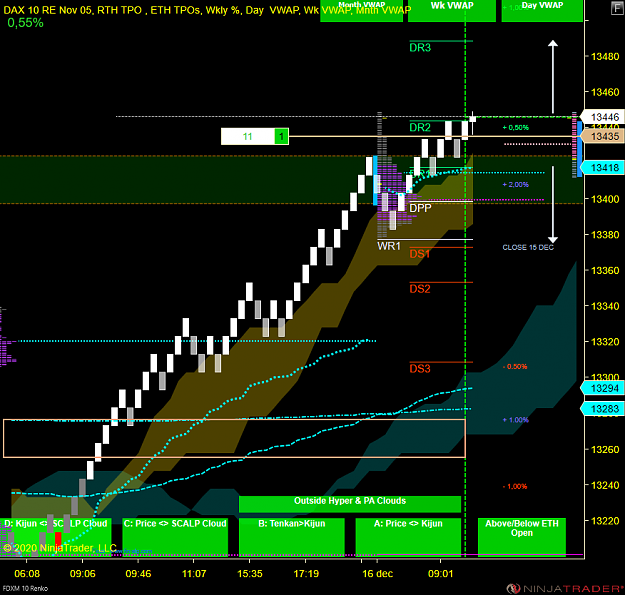Click the 0,55% value under the chart title
625x595 pixels.
[x=26, y=23]
